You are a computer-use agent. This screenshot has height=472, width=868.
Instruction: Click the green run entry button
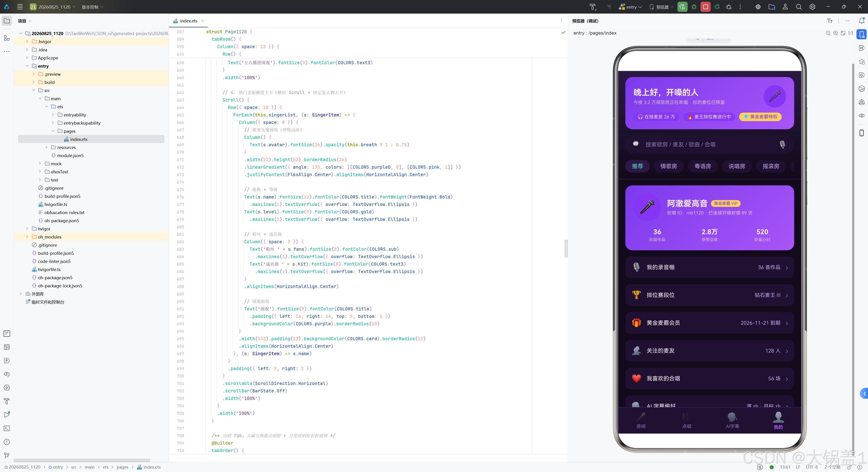pos(682,7)
